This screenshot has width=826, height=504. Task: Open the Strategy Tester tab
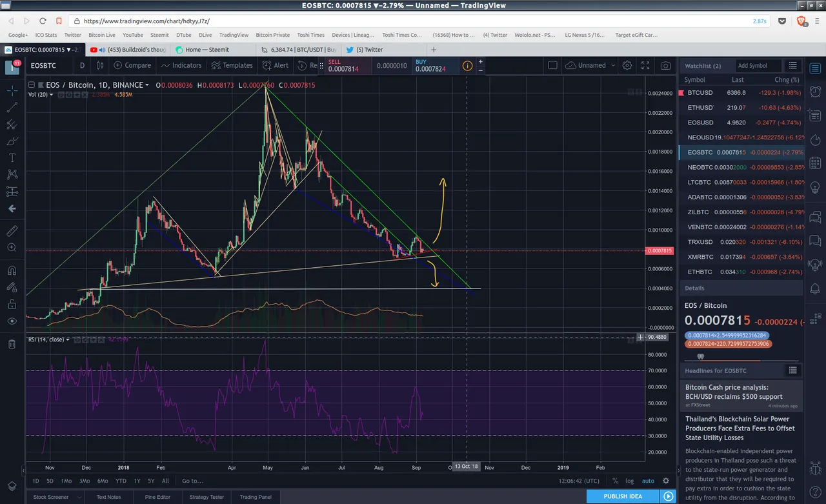(206, 497)
